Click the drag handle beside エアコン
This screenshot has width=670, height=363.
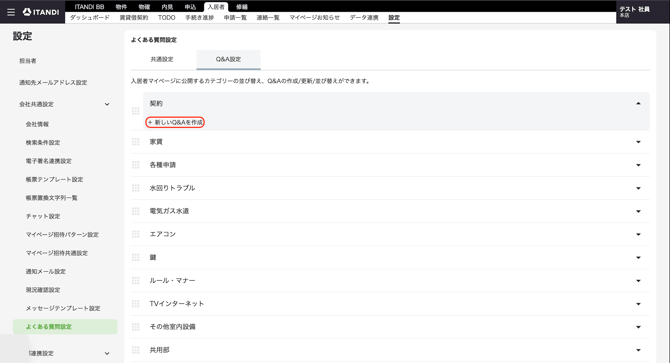135,234
